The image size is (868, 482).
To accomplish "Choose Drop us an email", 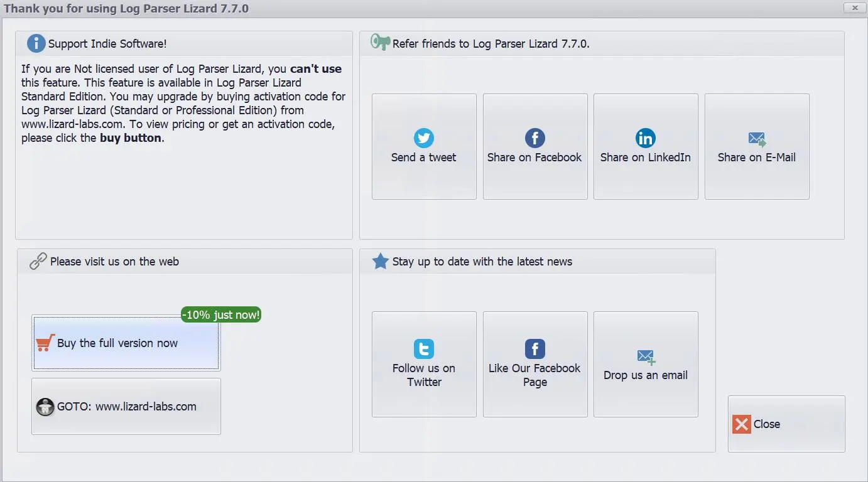I will click(646, 364).
